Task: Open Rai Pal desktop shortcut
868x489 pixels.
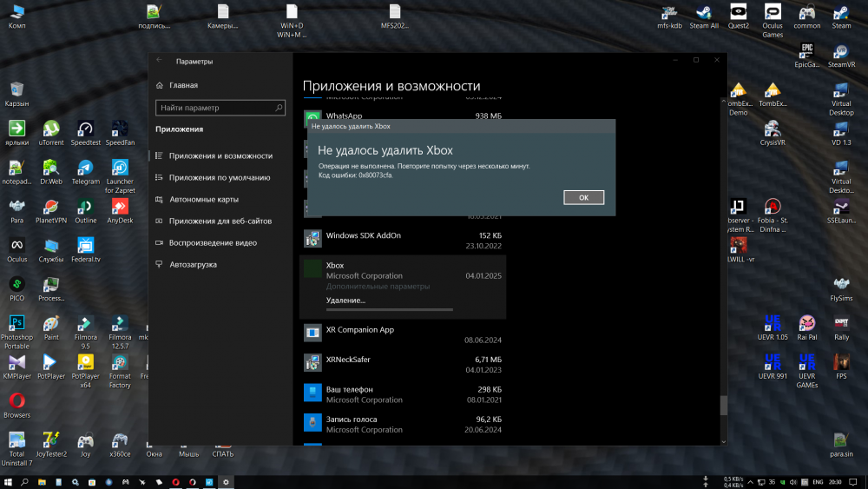Action: pos(807,327)
